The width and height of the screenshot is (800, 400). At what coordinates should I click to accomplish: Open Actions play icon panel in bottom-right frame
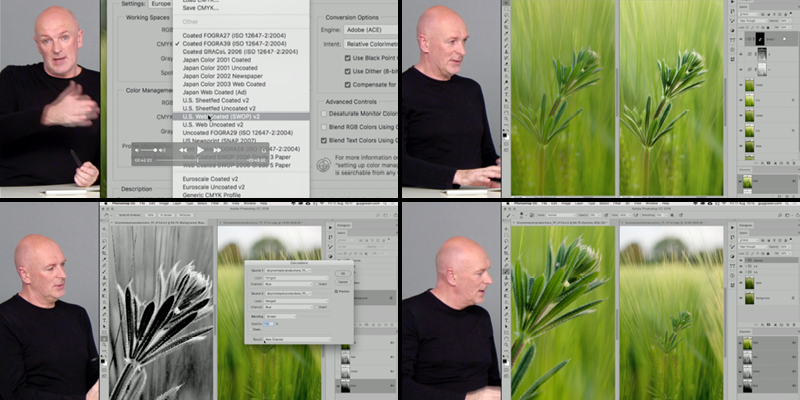point(733,228)
